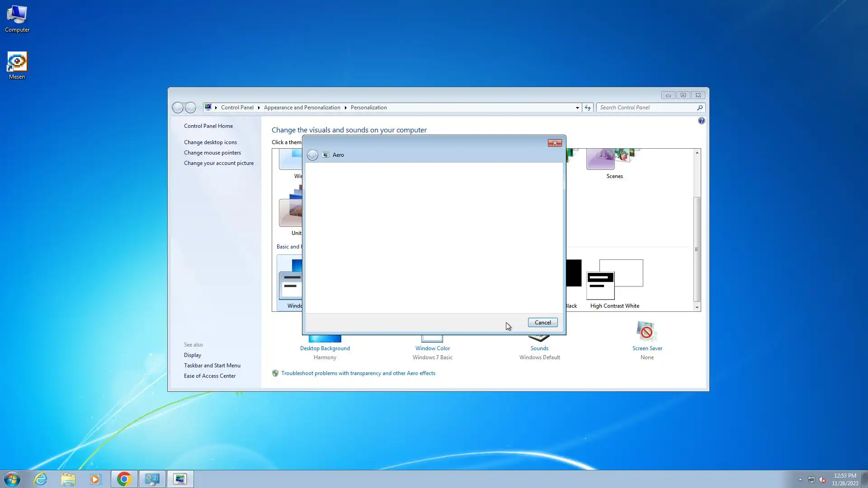Click the Start menu orb
This screenshot has width=868, height=488.
pos(12,479)
